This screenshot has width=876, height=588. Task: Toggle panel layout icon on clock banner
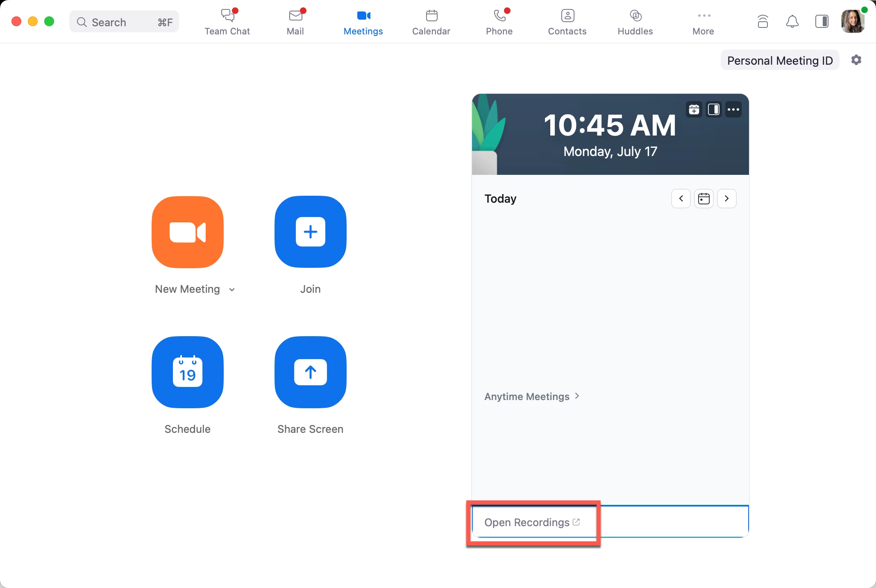tap(713, 109)
